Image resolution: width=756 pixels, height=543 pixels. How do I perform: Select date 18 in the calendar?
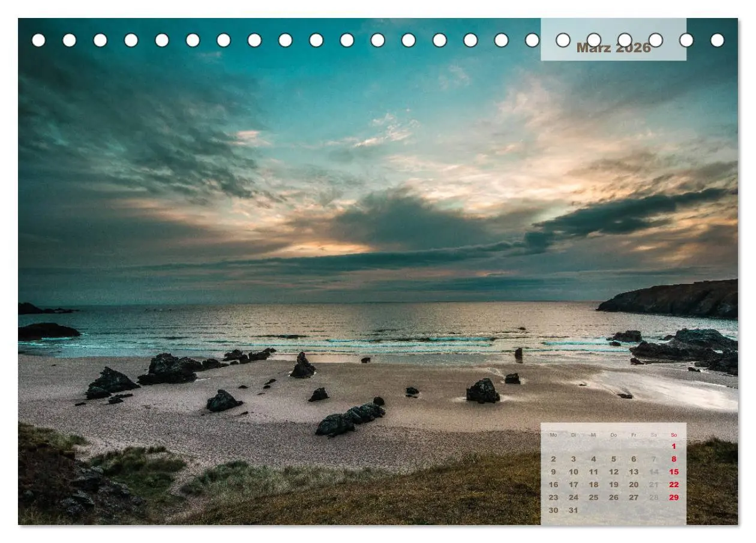[593, 485]
